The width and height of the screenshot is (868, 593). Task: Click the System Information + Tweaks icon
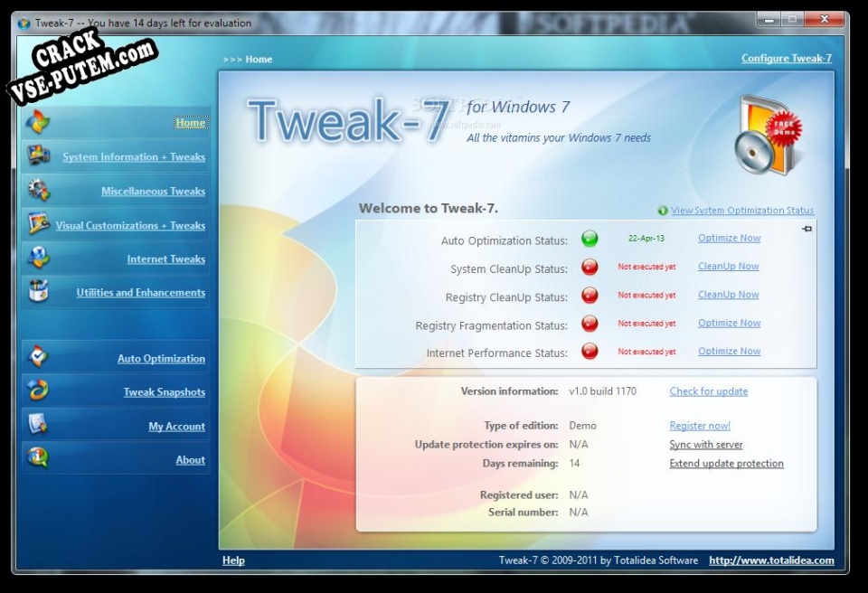[x=38, y=156]
